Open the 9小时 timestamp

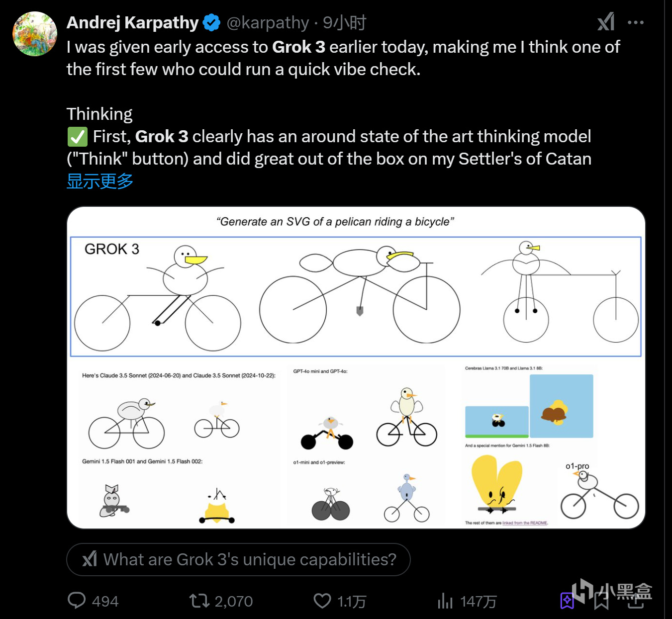point(344,23)
